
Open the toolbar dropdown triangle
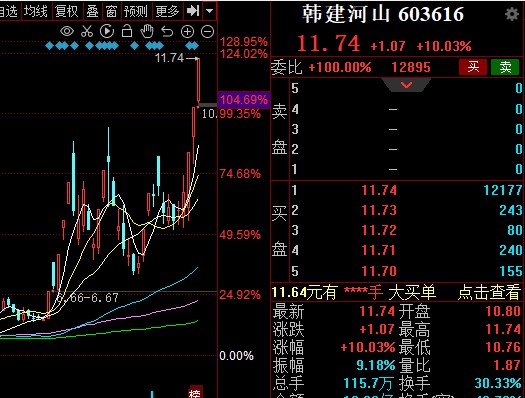tap(210, 11)
